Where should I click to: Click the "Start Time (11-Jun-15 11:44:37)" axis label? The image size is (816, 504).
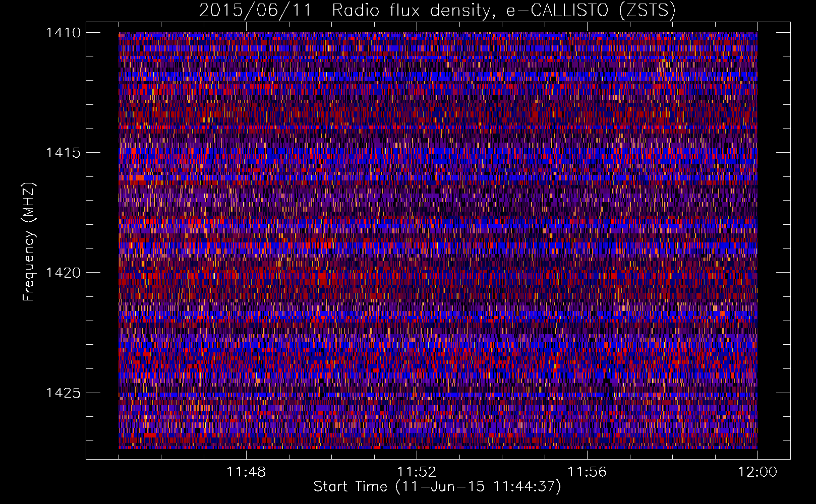point(437,487)
